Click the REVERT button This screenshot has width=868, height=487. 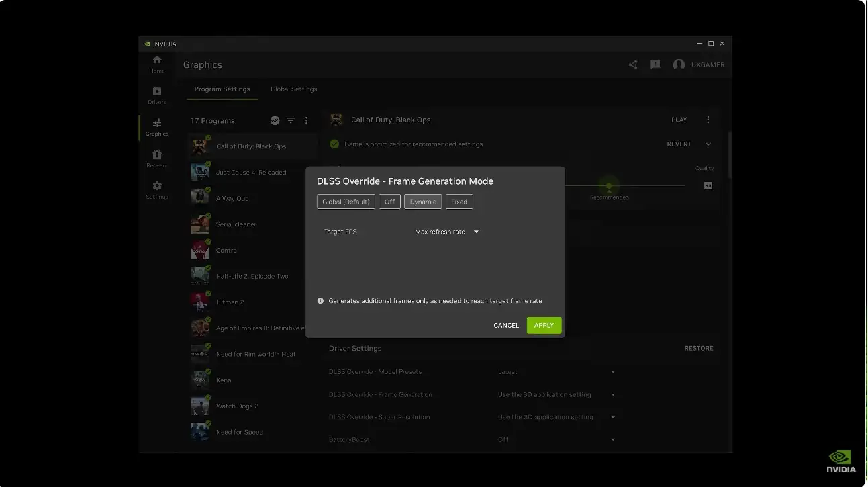[x=679, y=144]
